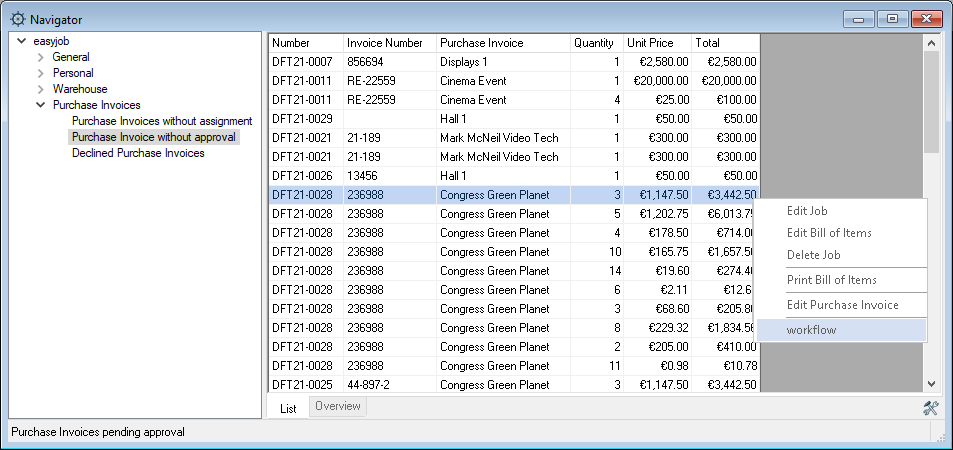Image resolution: width=953 pixels, height=450 pixels.
Task: Choose Edit Job from context menu
Action: click(807, 211)
